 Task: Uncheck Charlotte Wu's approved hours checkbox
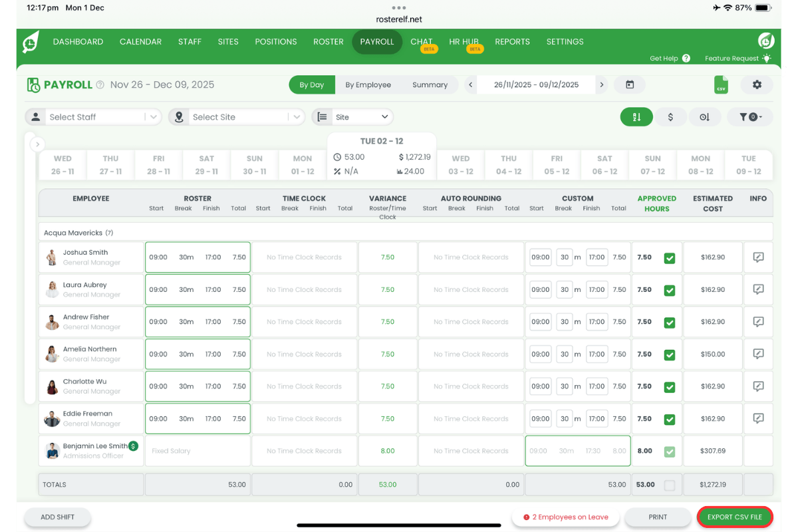pos(670,386)
